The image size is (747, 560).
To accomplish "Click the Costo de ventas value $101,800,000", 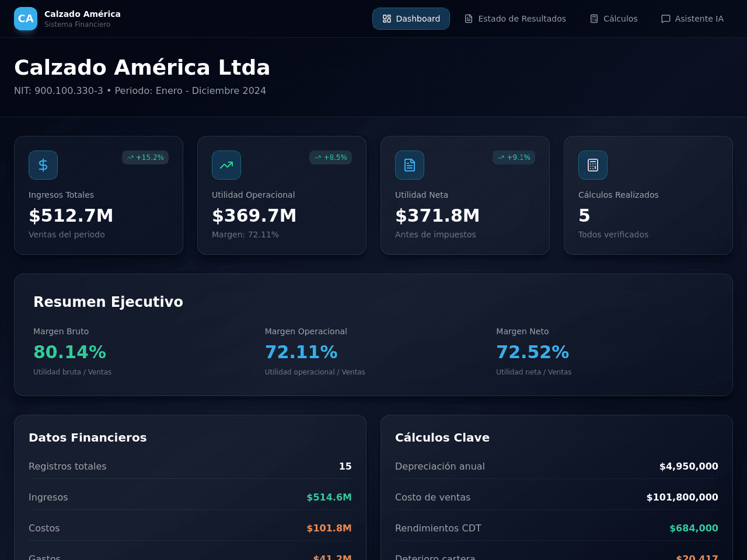I will click(682, 497).
